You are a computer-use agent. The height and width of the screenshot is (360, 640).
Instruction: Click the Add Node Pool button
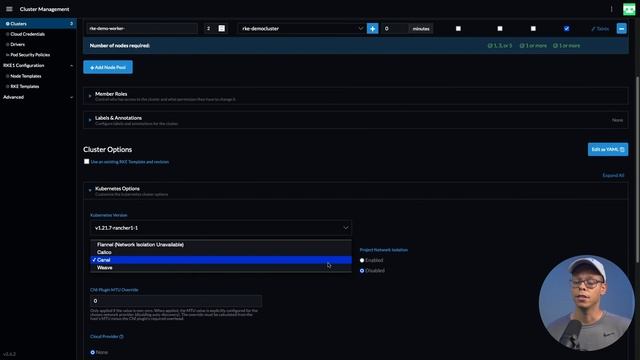[x=108, y=67]
